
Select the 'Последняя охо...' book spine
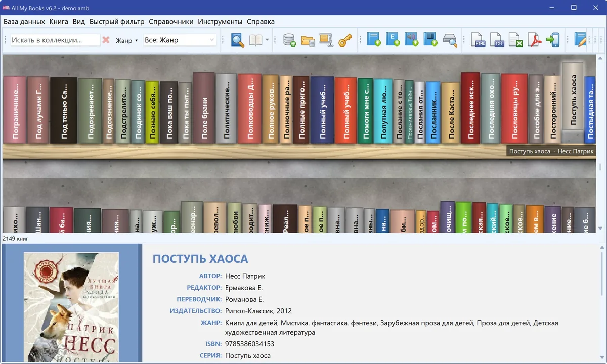click(491, 108)
